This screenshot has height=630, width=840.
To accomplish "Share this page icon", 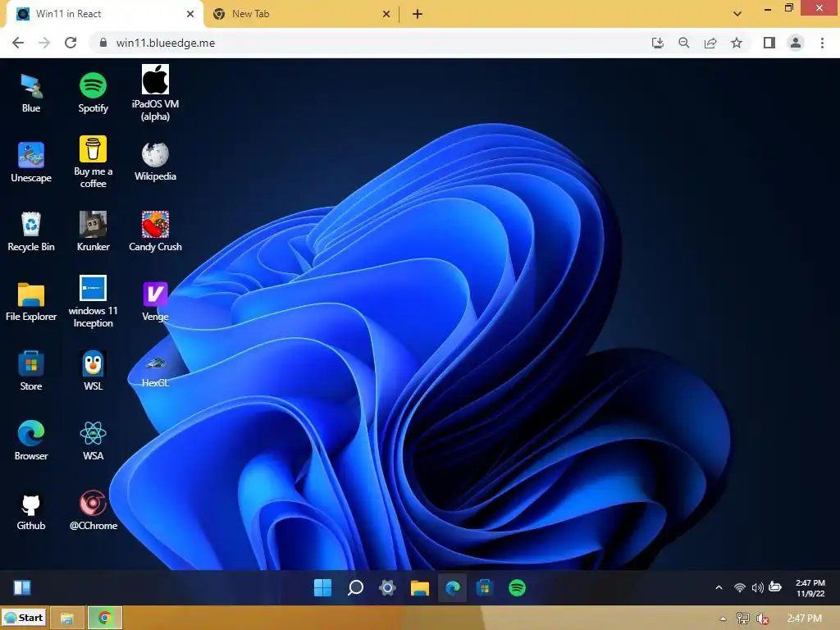I will coord(710,43).
